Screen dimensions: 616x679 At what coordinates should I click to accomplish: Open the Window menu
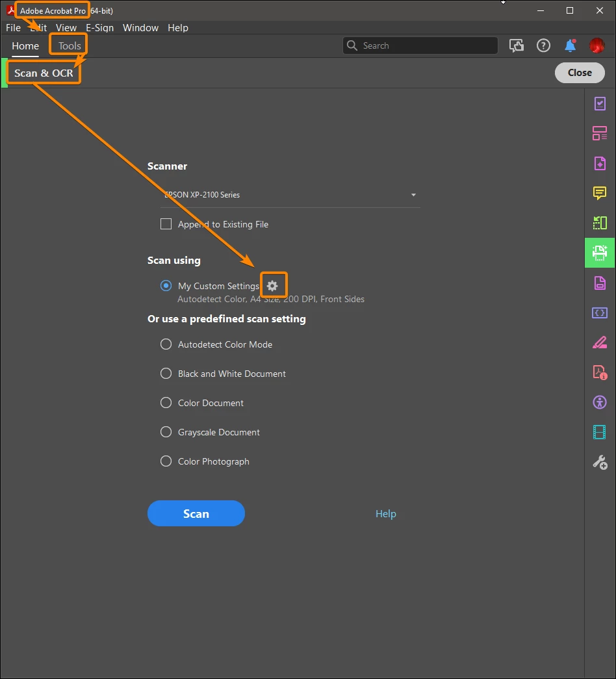pyautogui.click(x=140, y=28)
